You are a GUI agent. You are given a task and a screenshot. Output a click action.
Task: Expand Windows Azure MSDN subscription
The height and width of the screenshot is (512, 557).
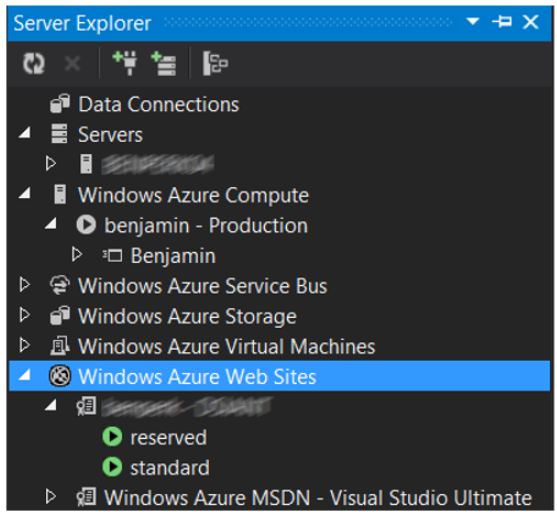tap(51, 496)
